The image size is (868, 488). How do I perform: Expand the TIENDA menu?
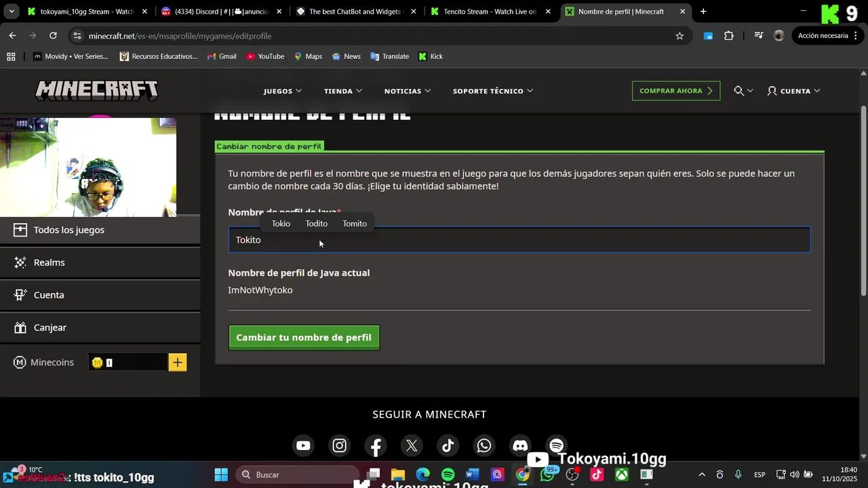(343, 91)
